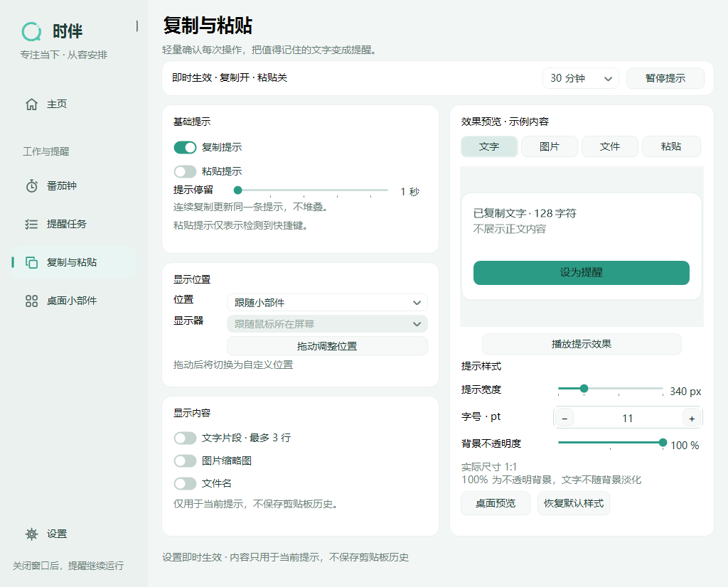Switch preview to the 粘贴 tab

[671, 146]
